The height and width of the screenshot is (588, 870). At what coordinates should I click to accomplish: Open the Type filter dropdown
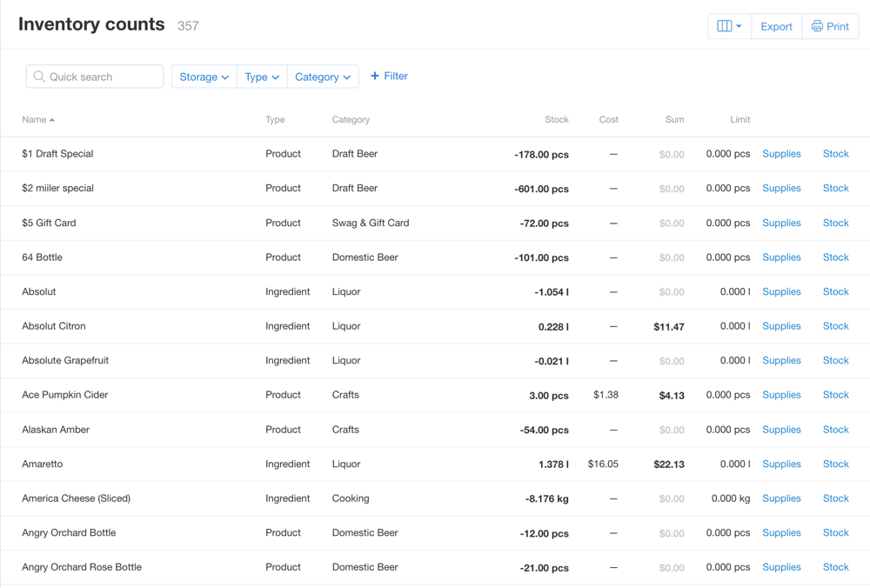(262, 77)
